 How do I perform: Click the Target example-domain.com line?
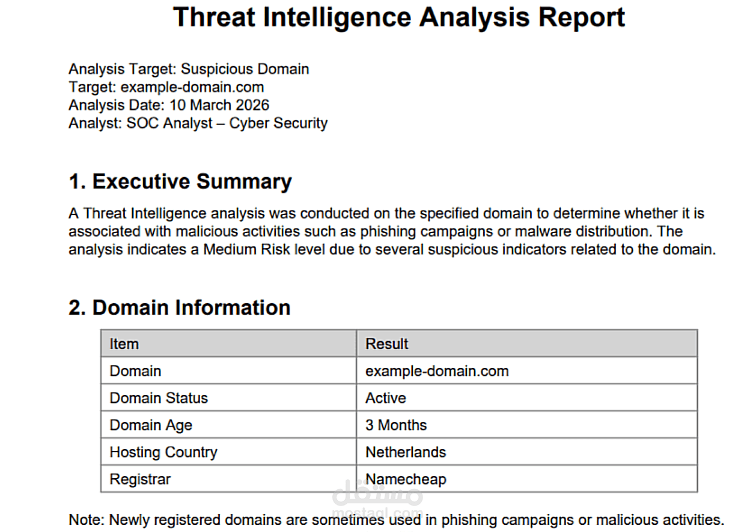[166, 87]
